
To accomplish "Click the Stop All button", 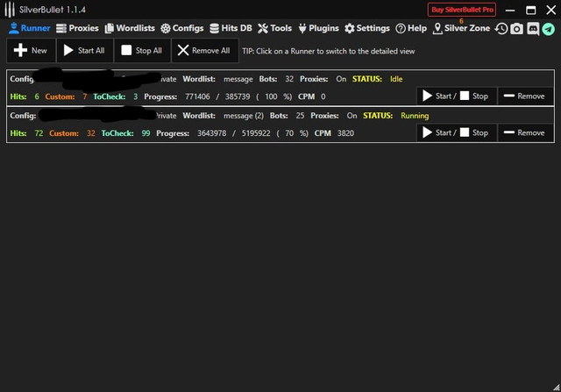I will (142, 51).
